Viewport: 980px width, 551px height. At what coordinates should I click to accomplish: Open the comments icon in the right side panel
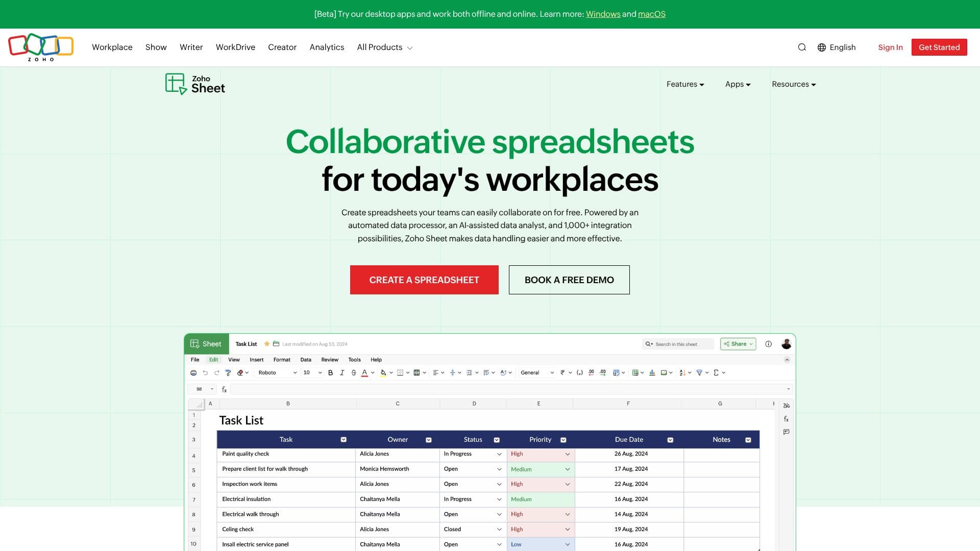pos(786,432)
